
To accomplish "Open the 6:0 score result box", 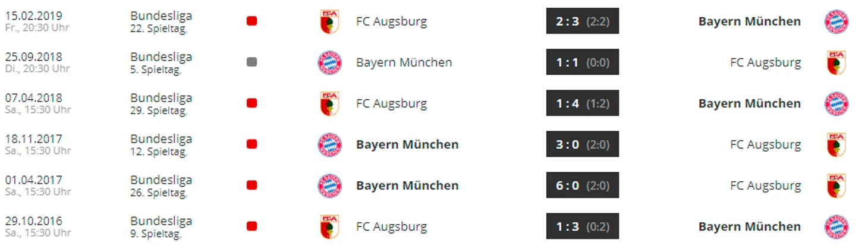I will pyautogui.click(x=582, y=185).
